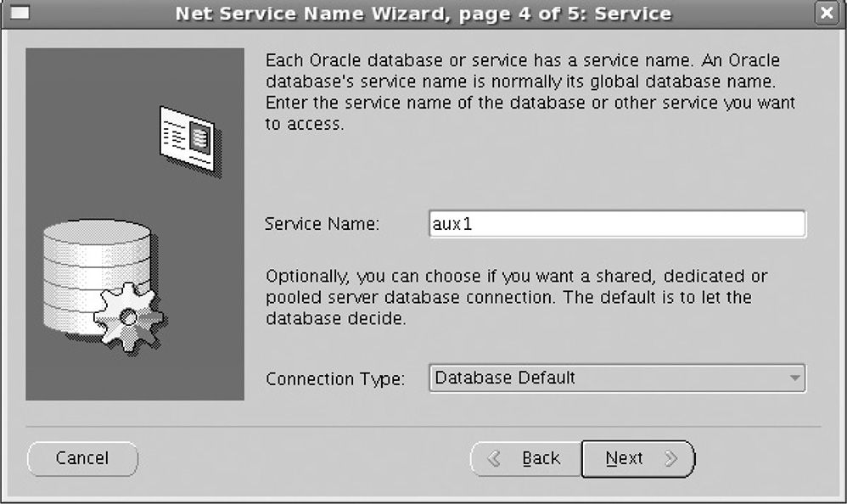Click the 'Optionally, you can choose' paragraph
This screenshot has width=847, height=504.
click(516, 297)
